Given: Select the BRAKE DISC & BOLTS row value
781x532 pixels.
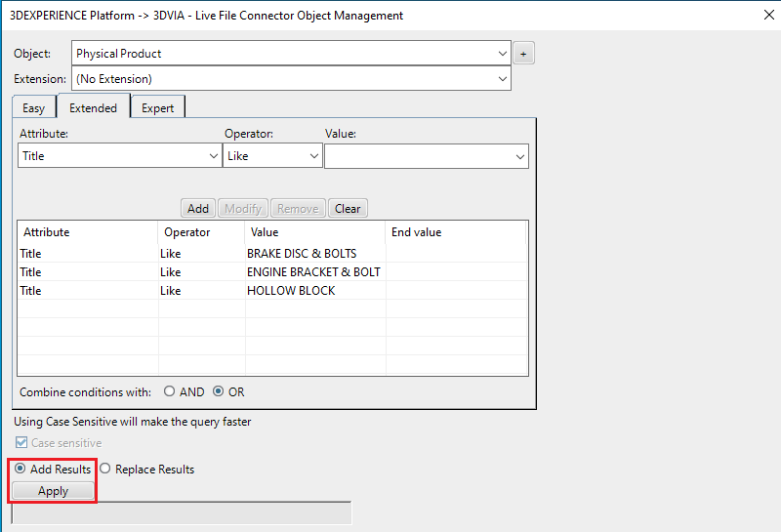Looking at the screenshot, I should point(302,254).
